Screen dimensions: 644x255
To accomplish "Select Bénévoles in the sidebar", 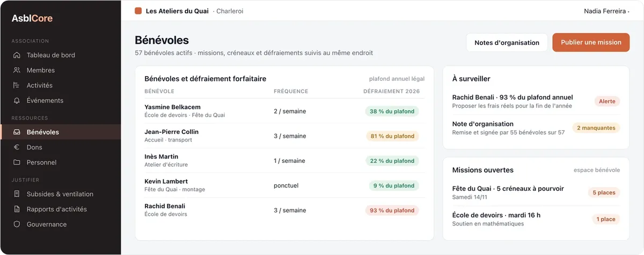I will point(61,132).
